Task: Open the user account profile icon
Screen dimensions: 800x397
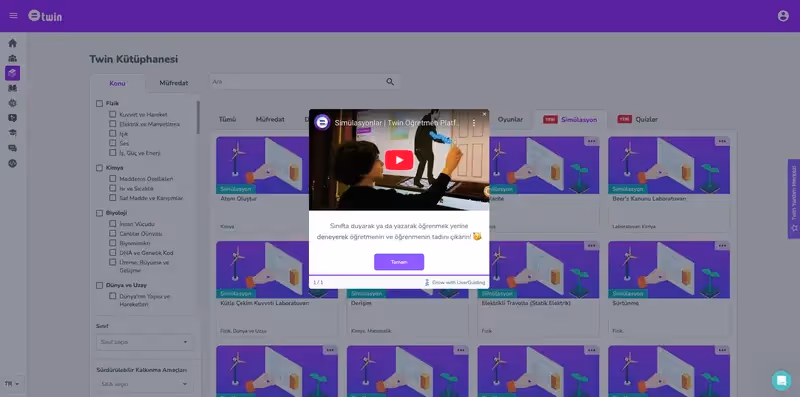Action: [x=783, y=16]
